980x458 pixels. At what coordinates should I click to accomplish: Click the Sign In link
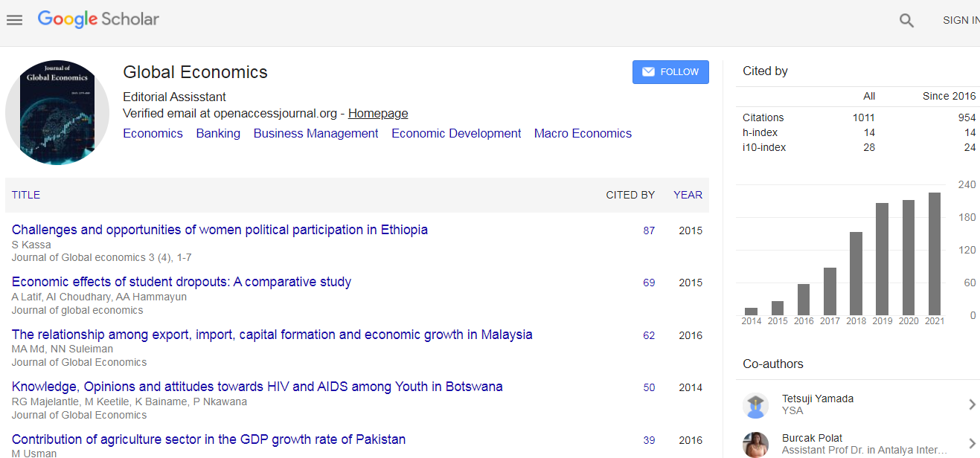coord(961,20)
